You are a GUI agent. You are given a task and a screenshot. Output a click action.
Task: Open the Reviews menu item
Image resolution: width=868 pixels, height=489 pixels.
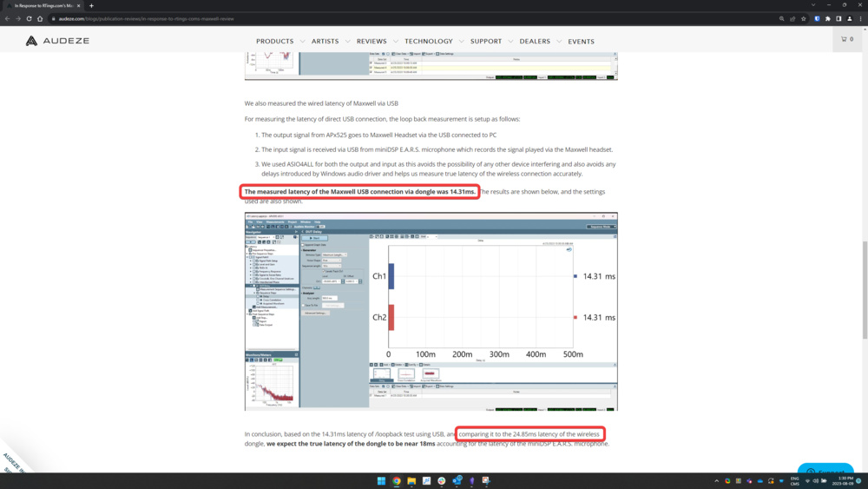[372, 42]
